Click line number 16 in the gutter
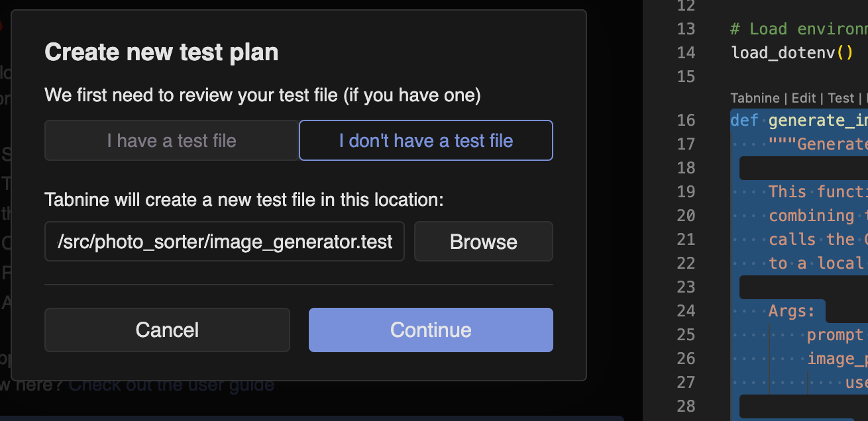Screen dimensions: 868x421 (686, 120)
